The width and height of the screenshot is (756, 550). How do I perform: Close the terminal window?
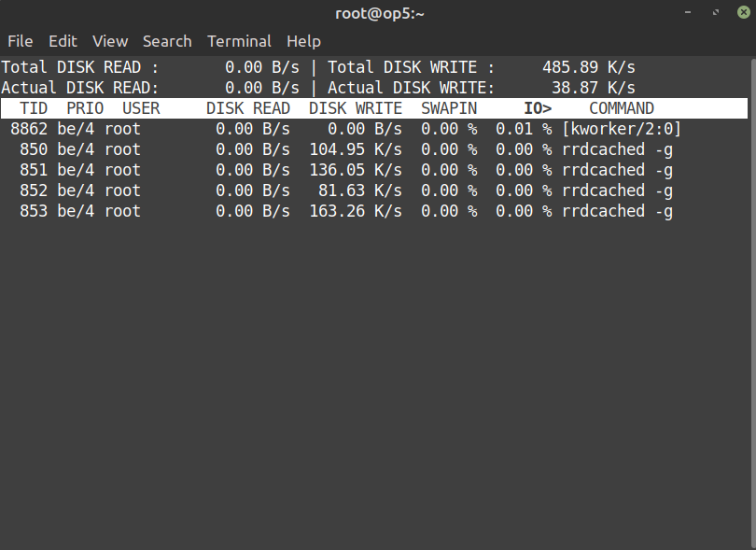pyautogui.click(x=744, y=12)
